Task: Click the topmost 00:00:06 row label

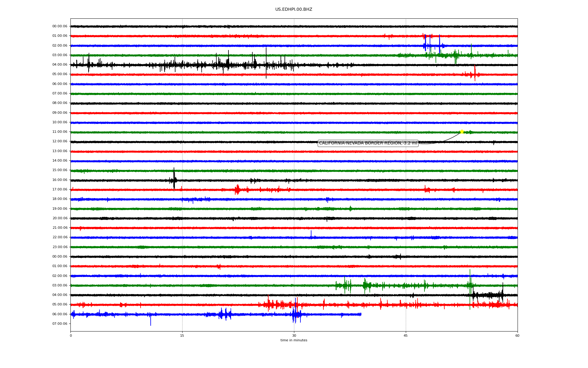Action: (x=60, y=26)
